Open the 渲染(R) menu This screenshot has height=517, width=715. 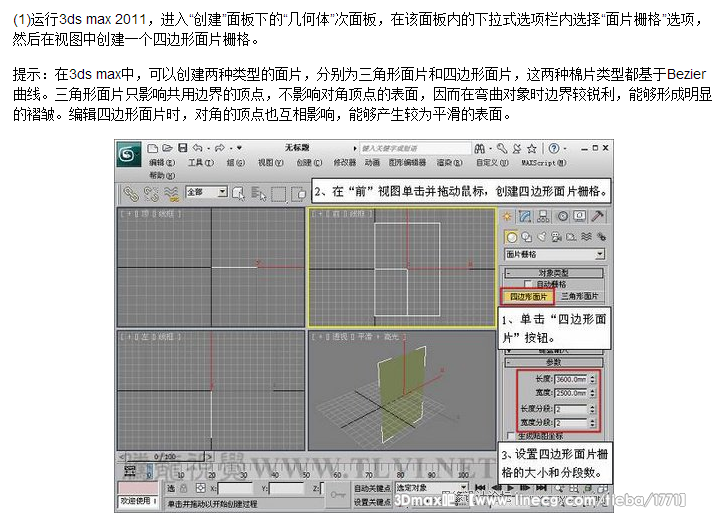450,163
